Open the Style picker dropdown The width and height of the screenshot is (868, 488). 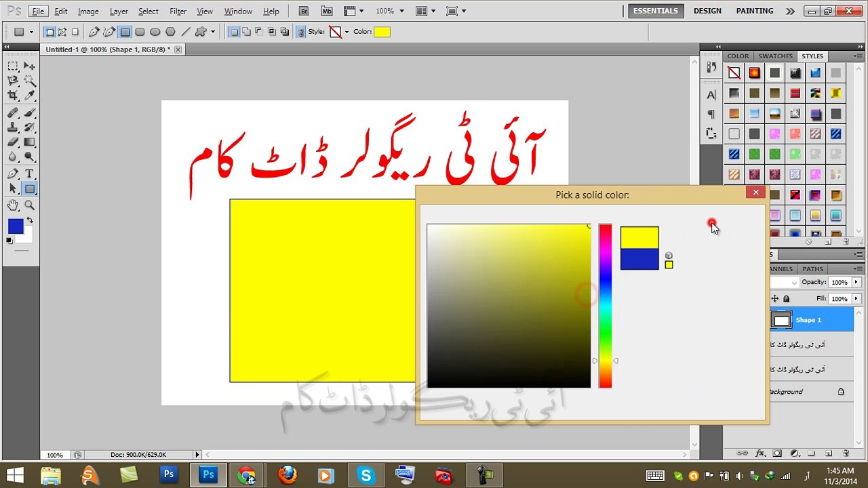tap(347, 32)
